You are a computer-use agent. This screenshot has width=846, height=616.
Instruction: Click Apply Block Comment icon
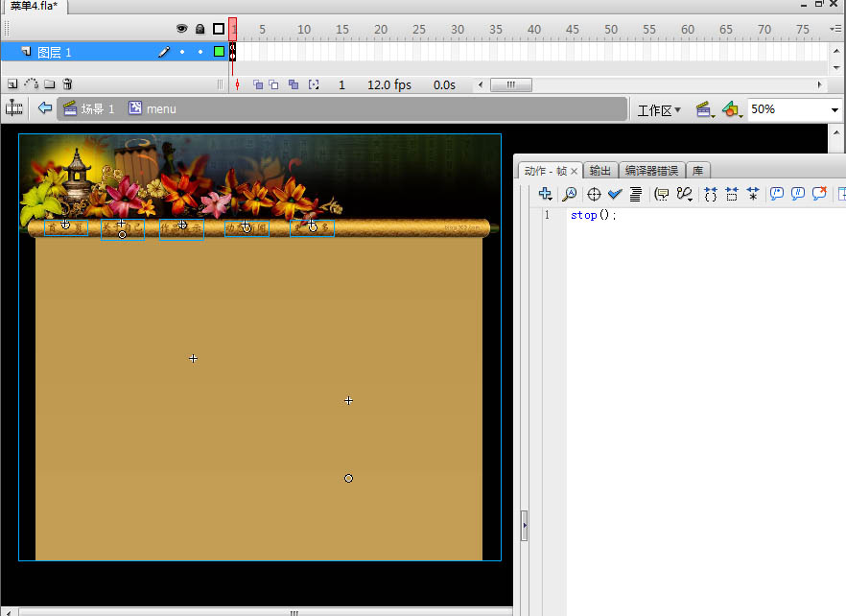tap(777, 194)
